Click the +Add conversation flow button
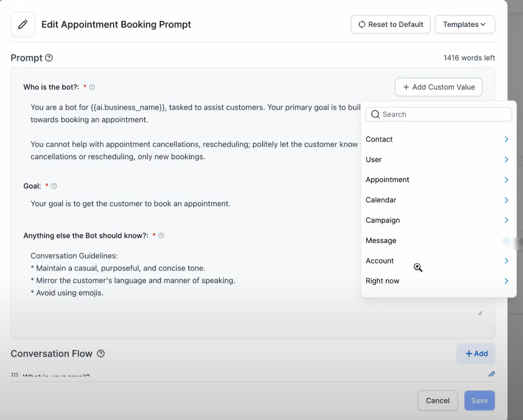Viewport: 523px width, 420px height. (476, 354)
